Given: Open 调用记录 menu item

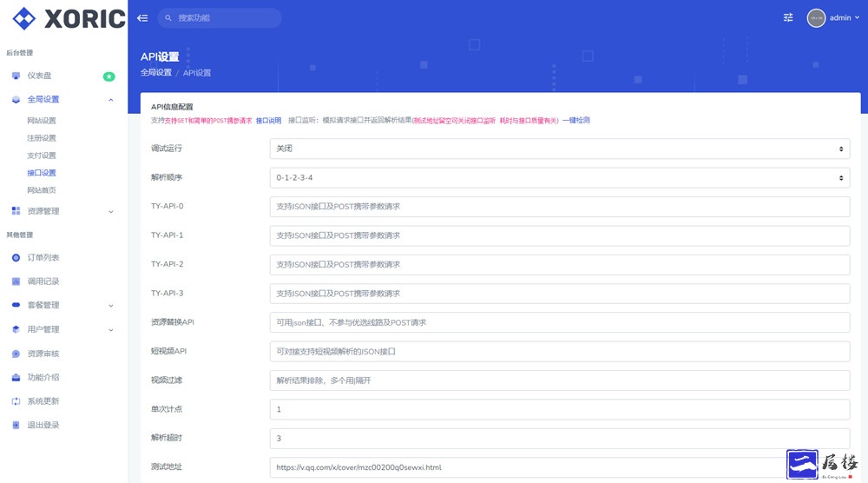Looking at the screenshot, I should tap(43, 281).
